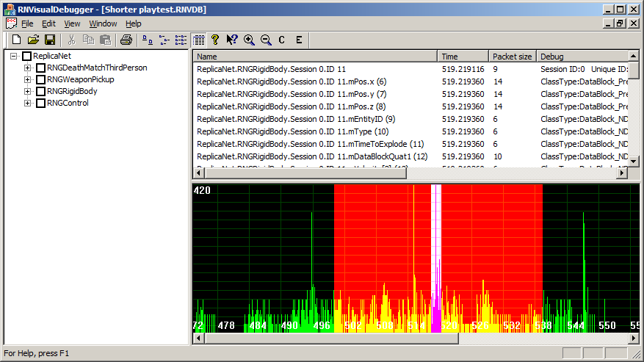Create a new document with New icon
The image size is (644, 362).
coord(16,40)
